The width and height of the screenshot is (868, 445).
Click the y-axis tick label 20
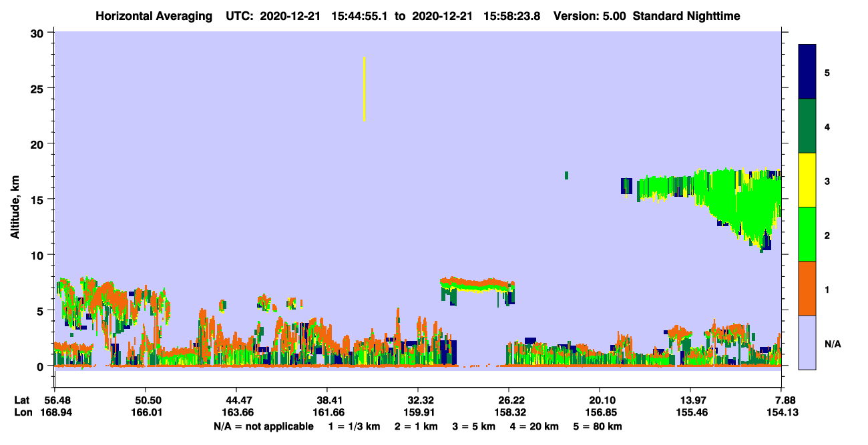(38, 144)
